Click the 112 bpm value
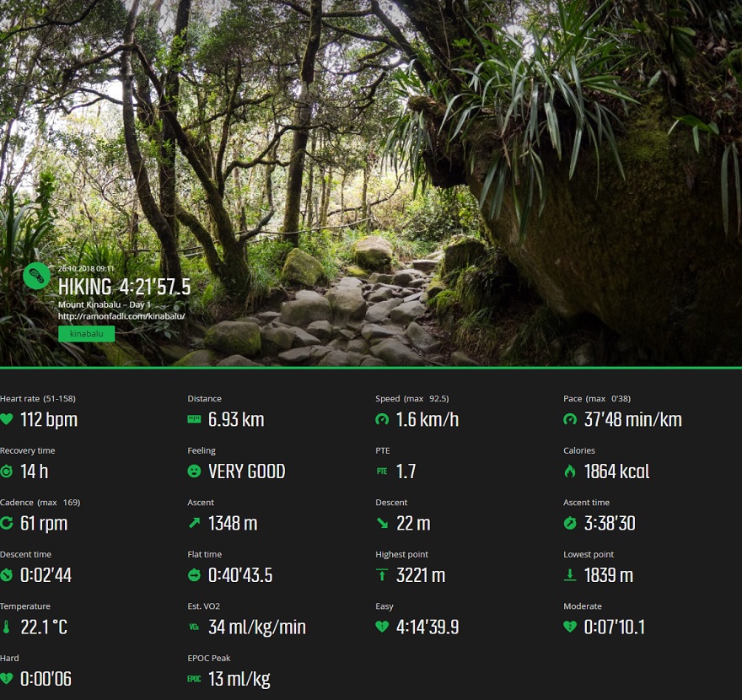Image resolution: width=742 pixels, height=700 pixels. click(49, 420)
